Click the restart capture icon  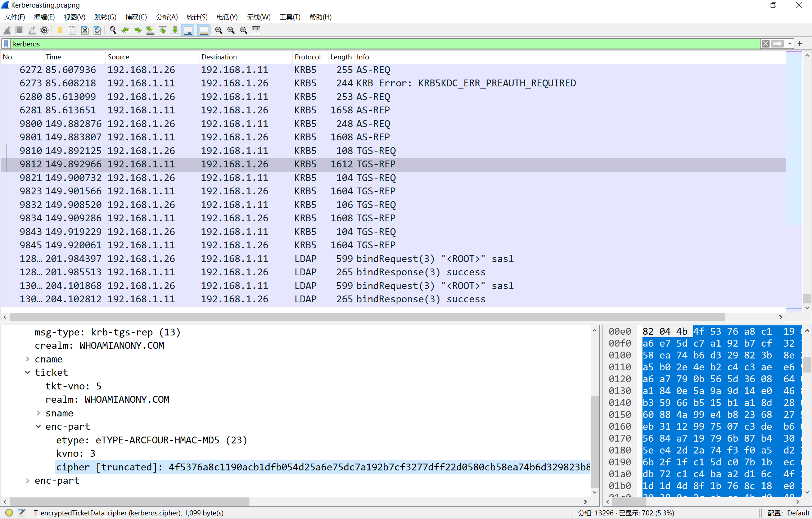pos(32,30)
